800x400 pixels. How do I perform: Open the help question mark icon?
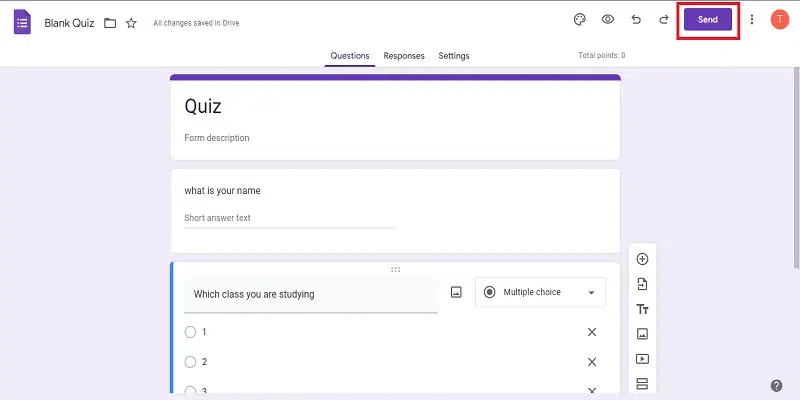[777, 386]
